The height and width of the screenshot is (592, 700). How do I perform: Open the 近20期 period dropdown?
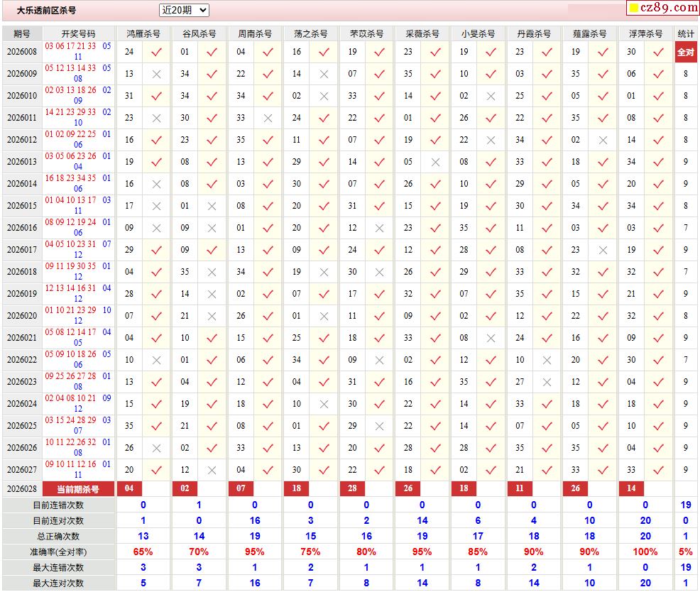tap(184, 10)
